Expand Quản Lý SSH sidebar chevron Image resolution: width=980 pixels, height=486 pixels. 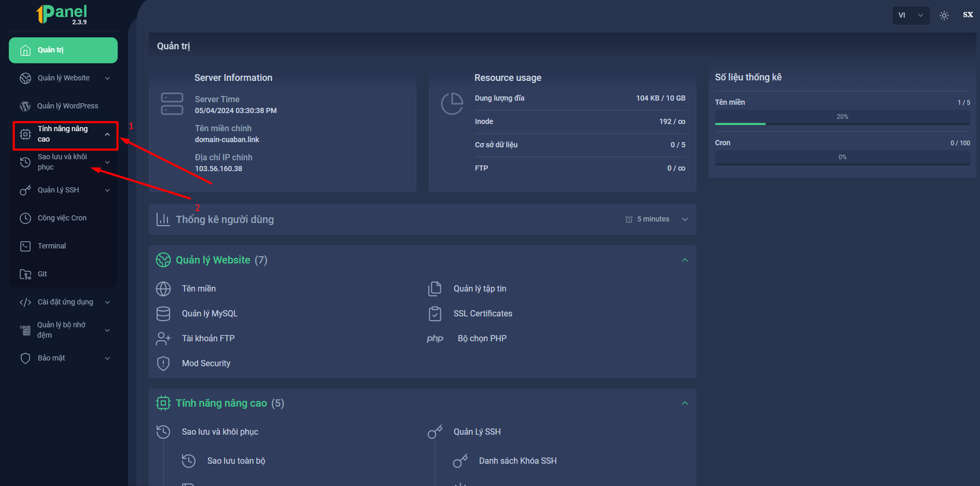(x=107, y=190)
